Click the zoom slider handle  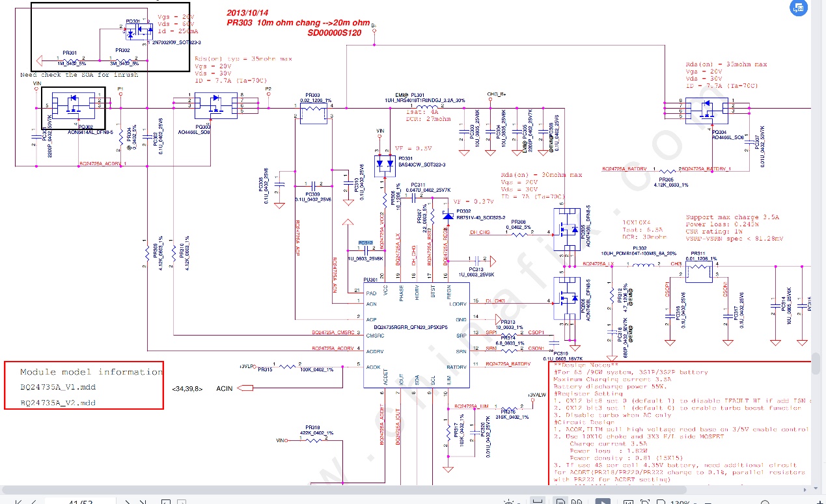(x=764, y=503)
